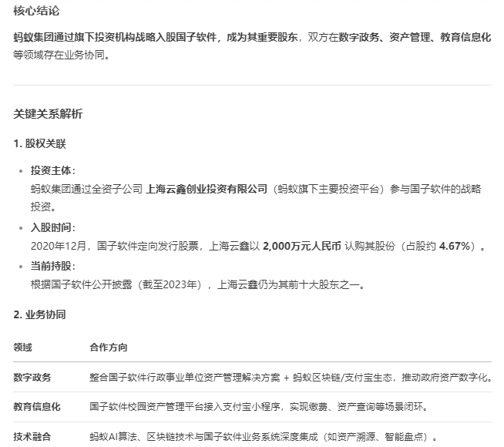Select the 教育信息化 table row label

[x=37, y=406]
